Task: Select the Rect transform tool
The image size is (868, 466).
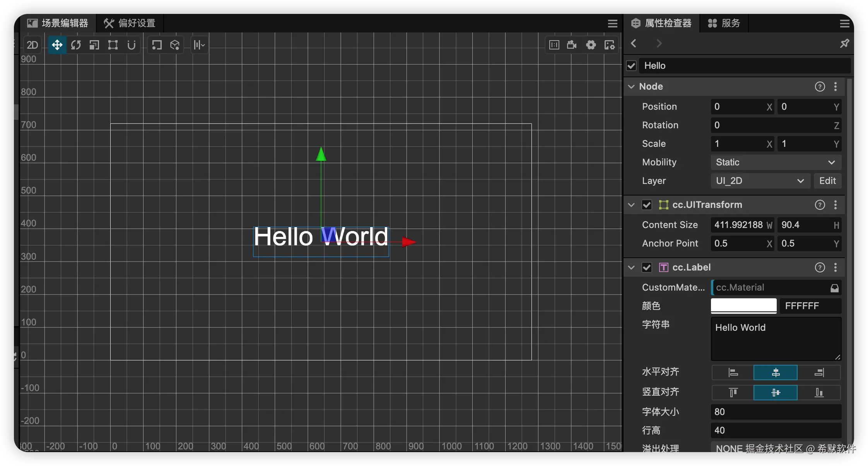Action: pos(113,45)
